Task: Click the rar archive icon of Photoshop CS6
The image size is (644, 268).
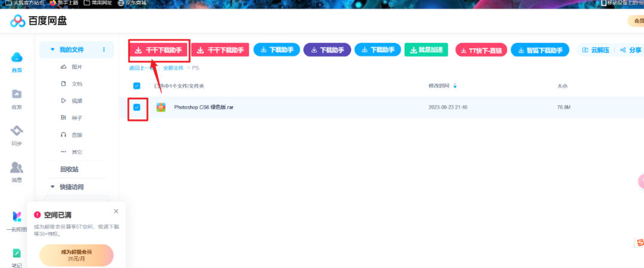Action: pos(161,107)
